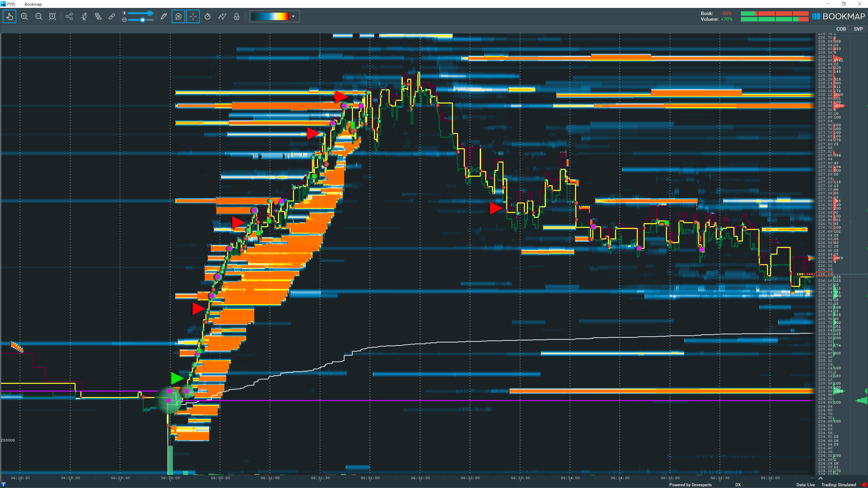Adjust the upper brightness contrast slider
Viewport: 868px width, 488px height.
point(150,13)
